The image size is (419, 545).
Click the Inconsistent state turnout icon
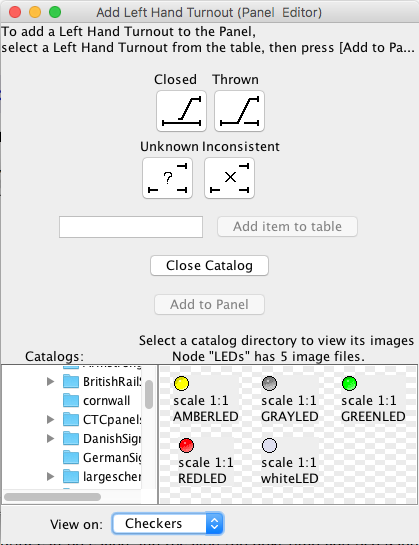229,178
